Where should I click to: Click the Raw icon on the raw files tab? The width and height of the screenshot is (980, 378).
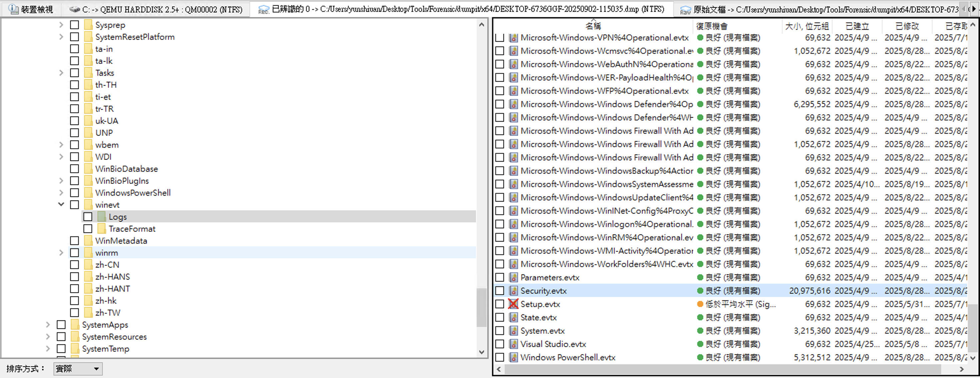[686, 10]
